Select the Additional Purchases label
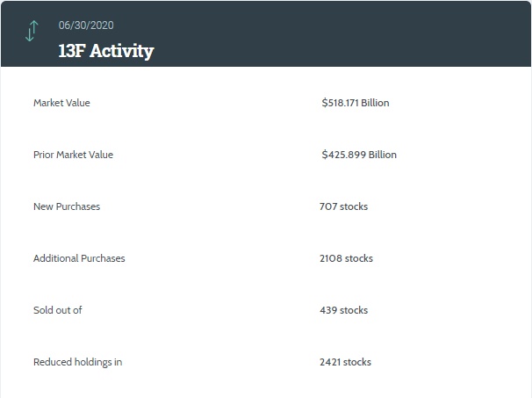532x398 pixels. [x=79, y=258]
